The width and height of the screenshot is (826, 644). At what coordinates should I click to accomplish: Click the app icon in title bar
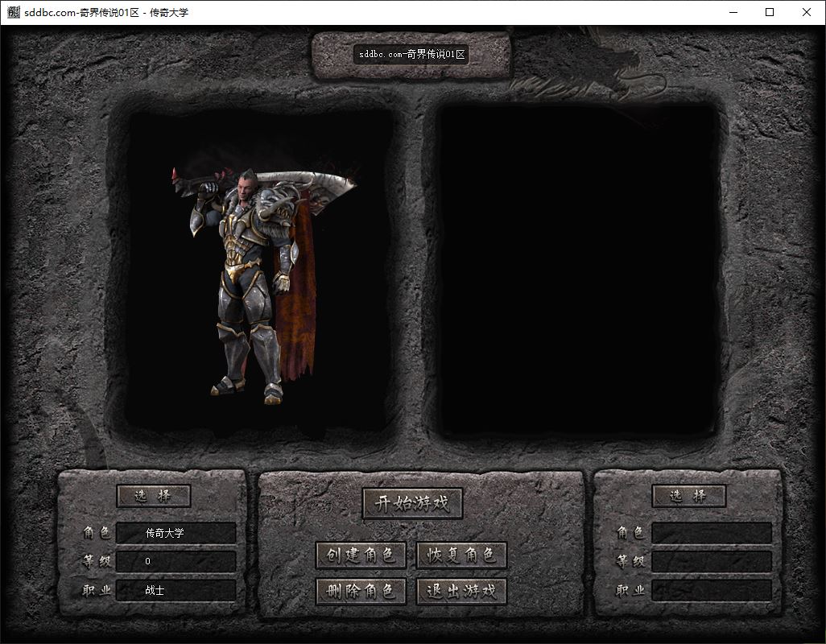point(14,12)
